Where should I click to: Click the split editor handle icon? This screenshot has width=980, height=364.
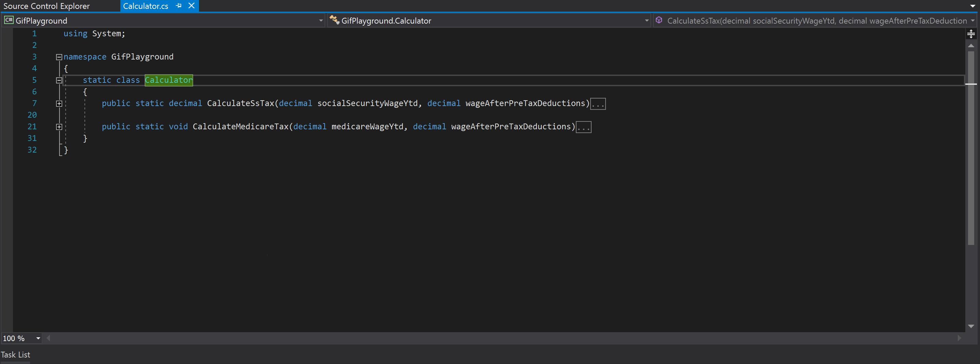point(970,34)
